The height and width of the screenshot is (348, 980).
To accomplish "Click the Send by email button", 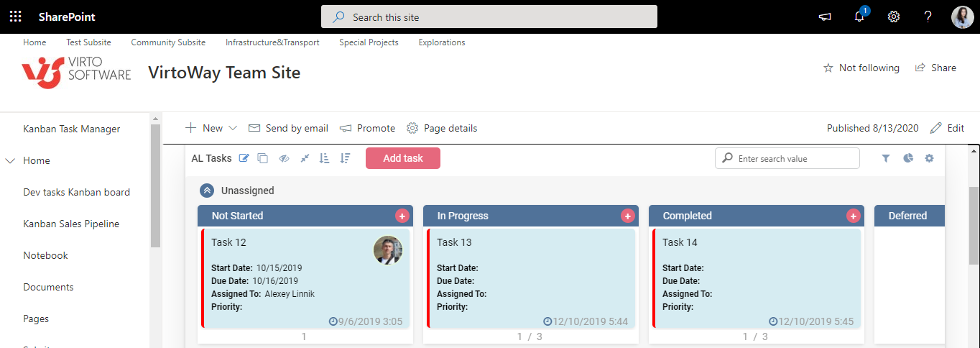I will (288, 128).
